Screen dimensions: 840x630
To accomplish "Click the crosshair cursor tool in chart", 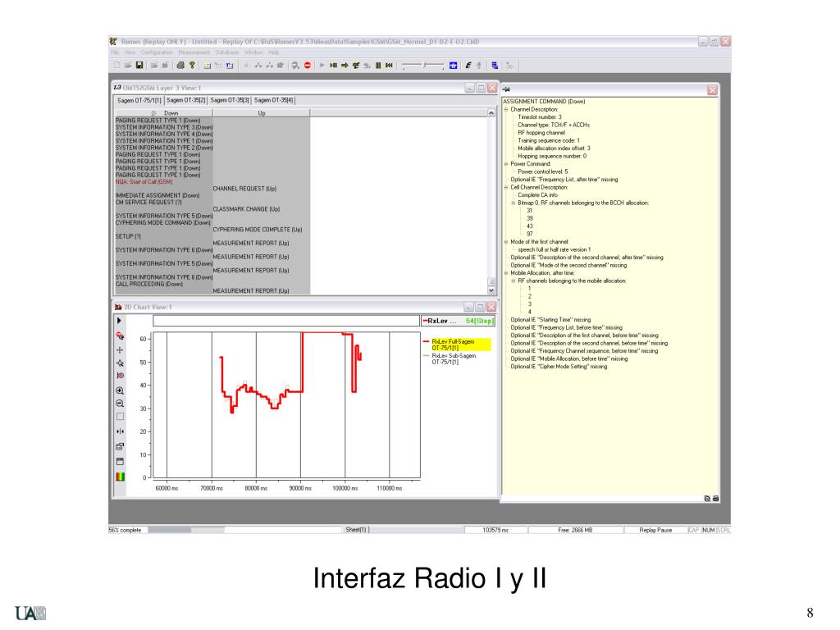I will (120, 349).
